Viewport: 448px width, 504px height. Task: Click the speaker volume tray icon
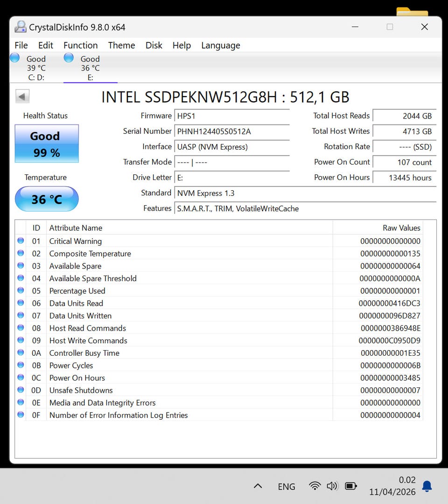click(x=332, y=486)
